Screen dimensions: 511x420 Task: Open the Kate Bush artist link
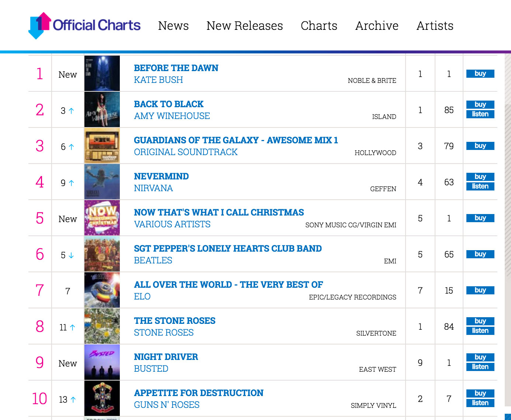[x=159, y=80]
